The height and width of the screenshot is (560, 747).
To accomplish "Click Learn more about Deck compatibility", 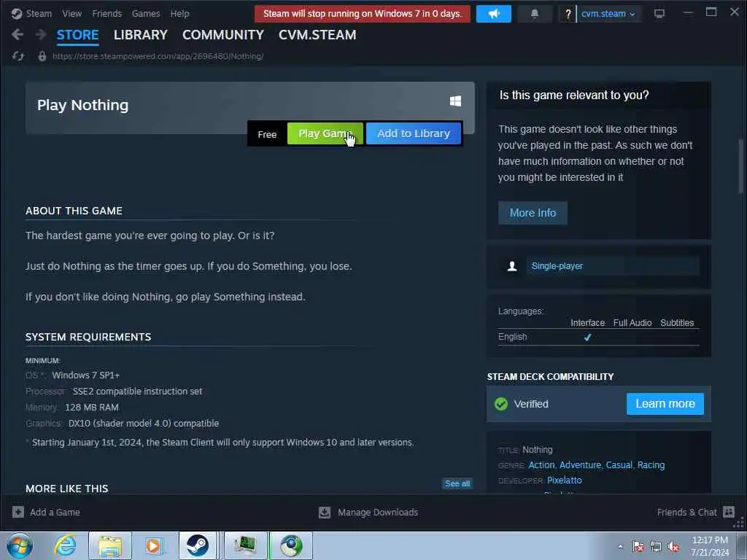I will click(x=665, y=404).
